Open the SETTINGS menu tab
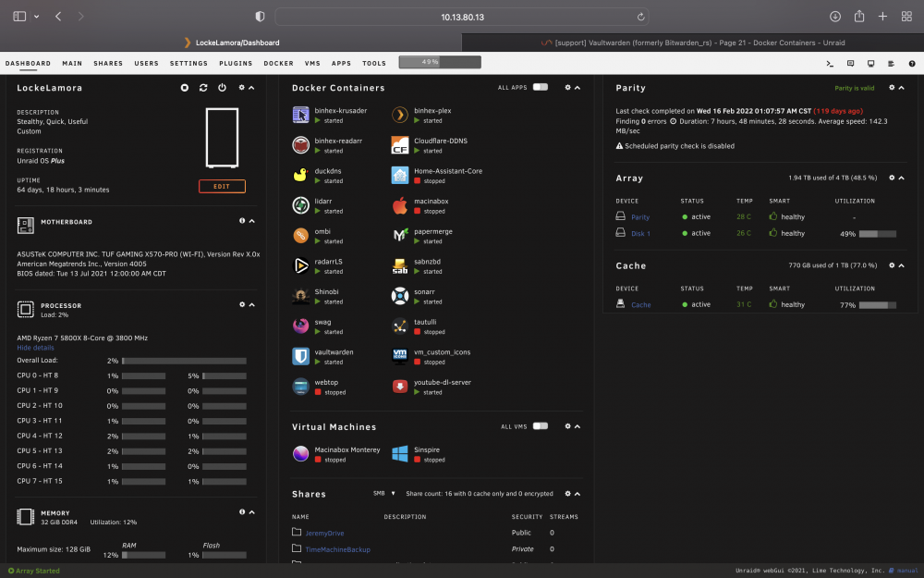The height and width of the screenshot is (578, 924). click(x=188, y=63)
